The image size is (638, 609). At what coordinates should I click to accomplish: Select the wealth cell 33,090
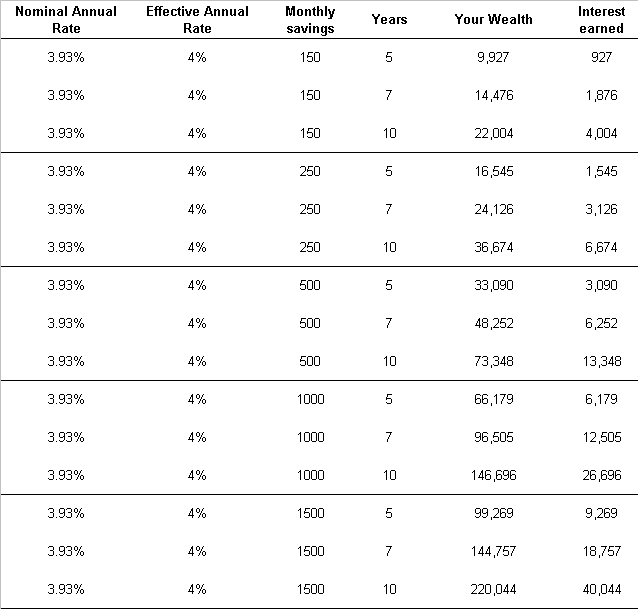[x=494, y=285]
